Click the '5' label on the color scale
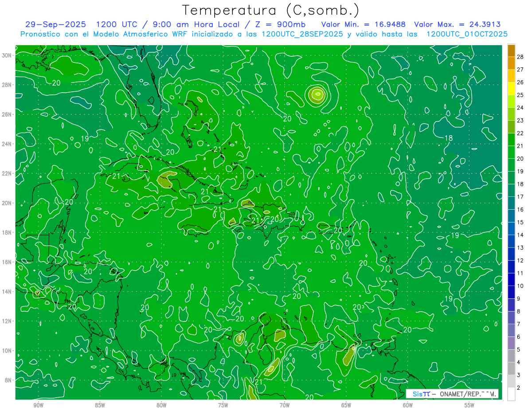This screenshot has width=532, height=411. 519,349
